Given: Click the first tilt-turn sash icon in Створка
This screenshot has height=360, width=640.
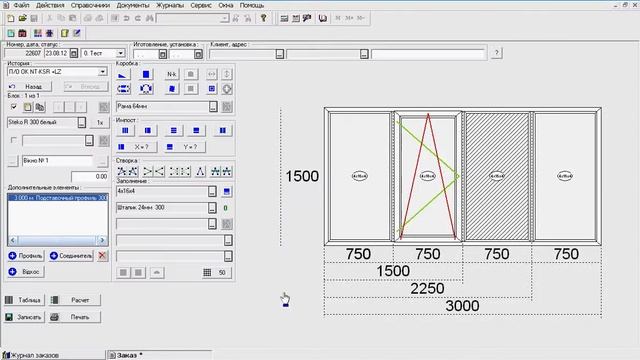Looking at the screenshot, I should [122, 171].
